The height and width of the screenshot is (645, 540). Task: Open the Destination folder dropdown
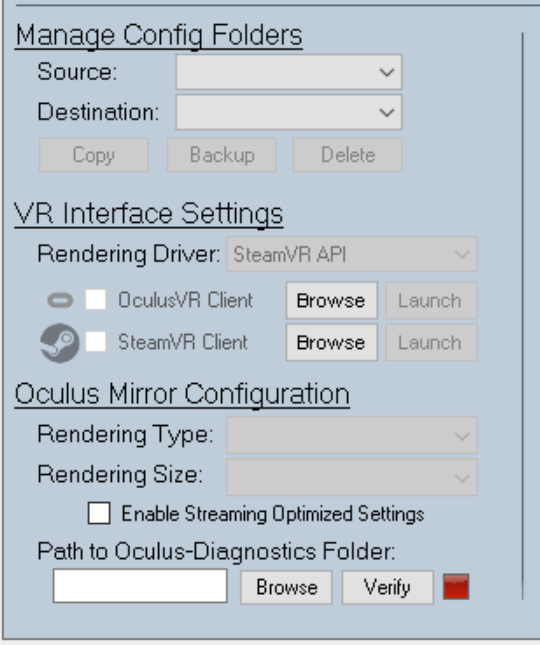click(x=289, y=112)
